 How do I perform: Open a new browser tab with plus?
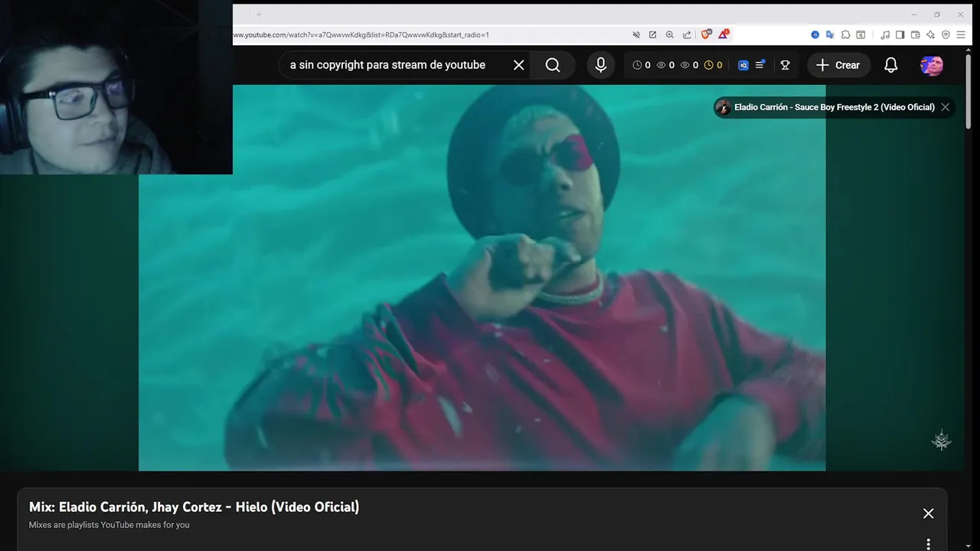pyautogui.click(x=259, y=14)
